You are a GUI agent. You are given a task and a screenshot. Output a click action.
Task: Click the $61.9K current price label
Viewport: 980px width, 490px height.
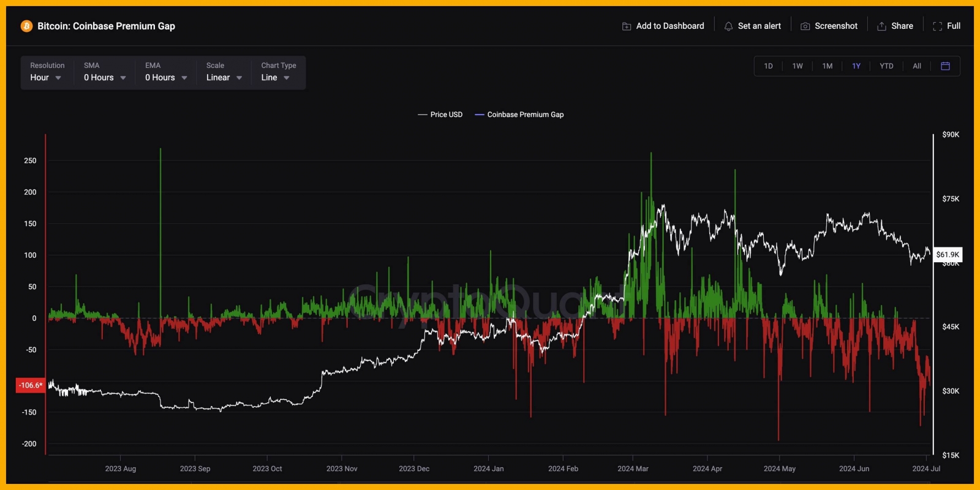point(948,255)
